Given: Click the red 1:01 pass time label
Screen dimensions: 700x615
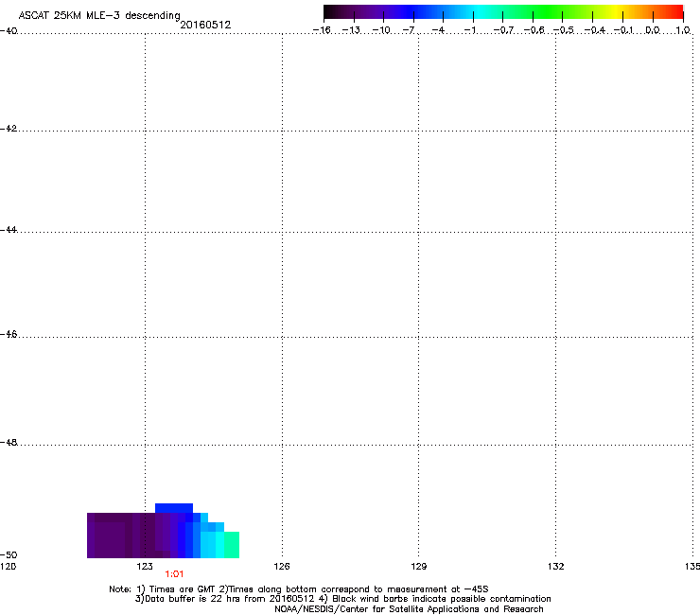Looking at the screenshot, I should 174,574.
